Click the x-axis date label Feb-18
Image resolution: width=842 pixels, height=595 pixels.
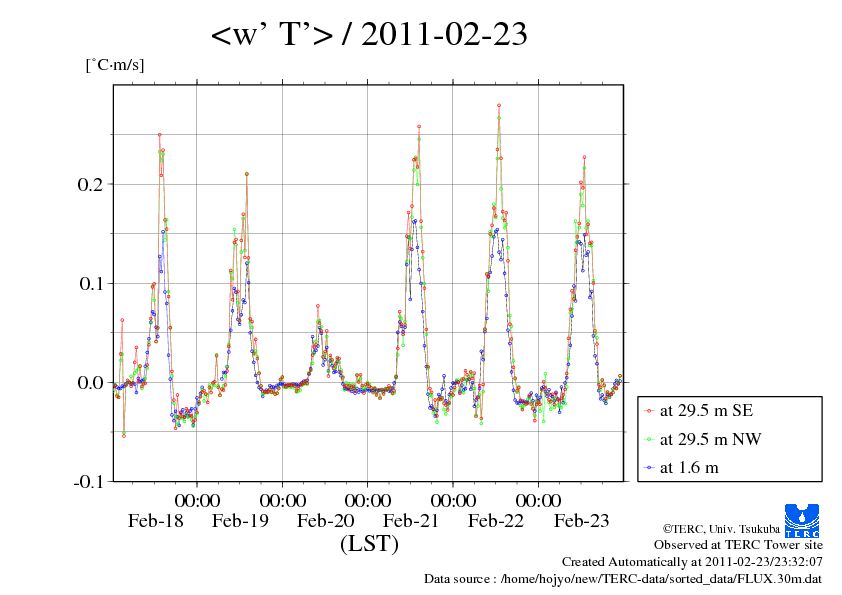click(x=155, y=520)
